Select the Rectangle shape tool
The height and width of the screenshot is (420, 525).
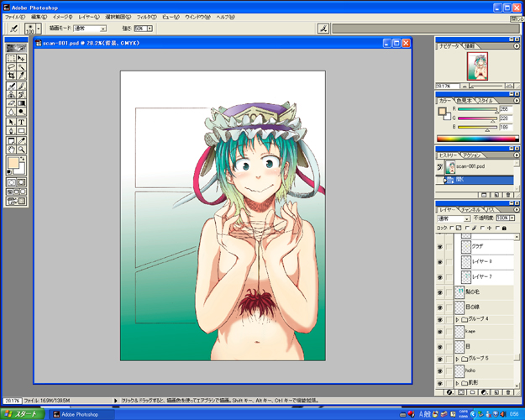coord(21,131)
